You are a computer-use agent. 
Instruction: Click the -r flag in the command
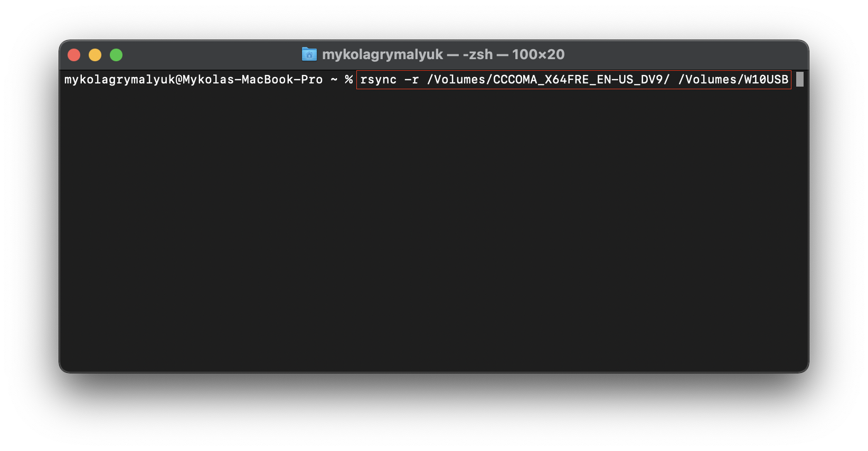click(x=411, y=80)
